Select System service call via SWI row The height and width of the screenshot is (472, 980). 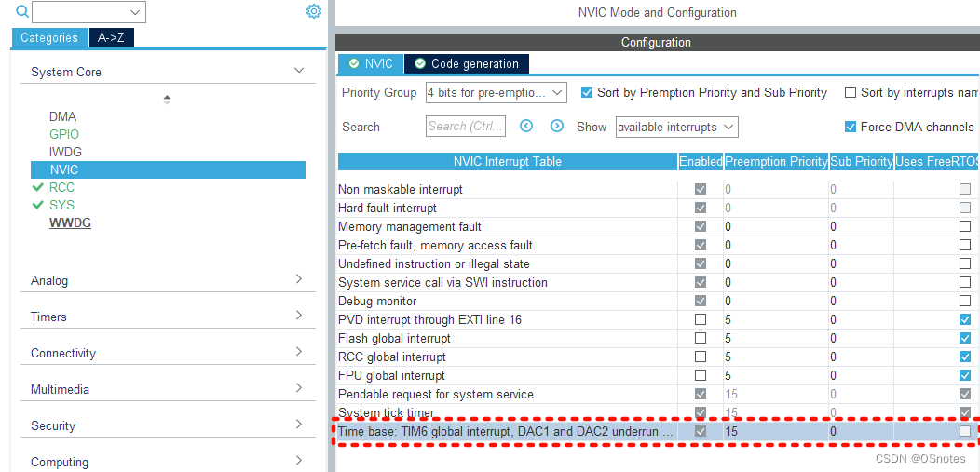click(659, 282)
